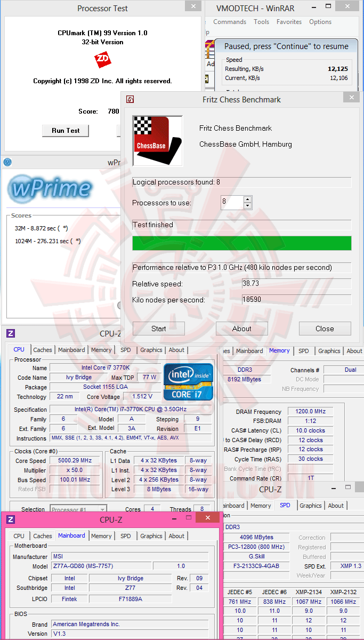This screenshot has height=640, width=364.
Task: Open the Favorites menu in WinRAR
Action: (x=289, y=22)
